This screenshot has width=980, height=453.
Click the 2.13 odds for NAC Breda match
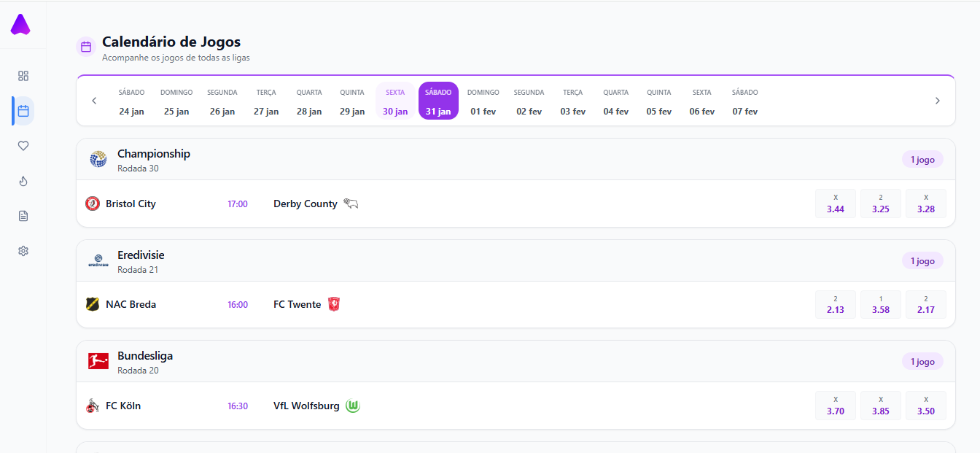[836, 304]
